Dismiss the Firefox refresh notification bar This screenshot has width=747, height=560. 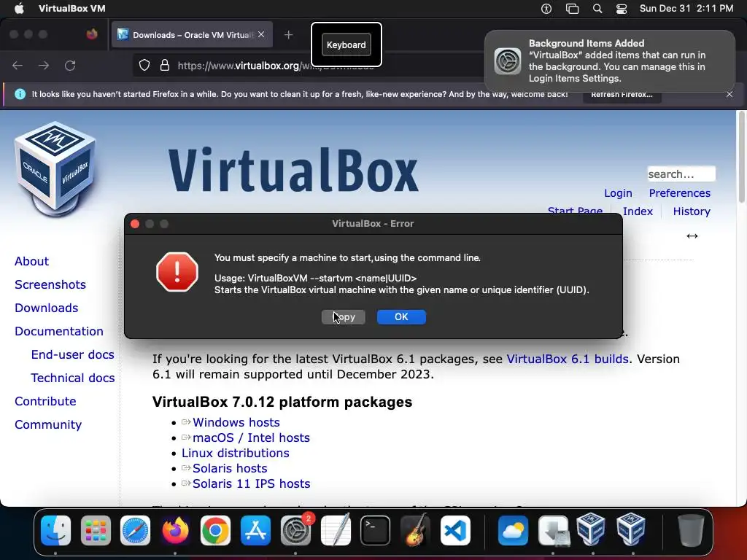[x=729, y=94]
